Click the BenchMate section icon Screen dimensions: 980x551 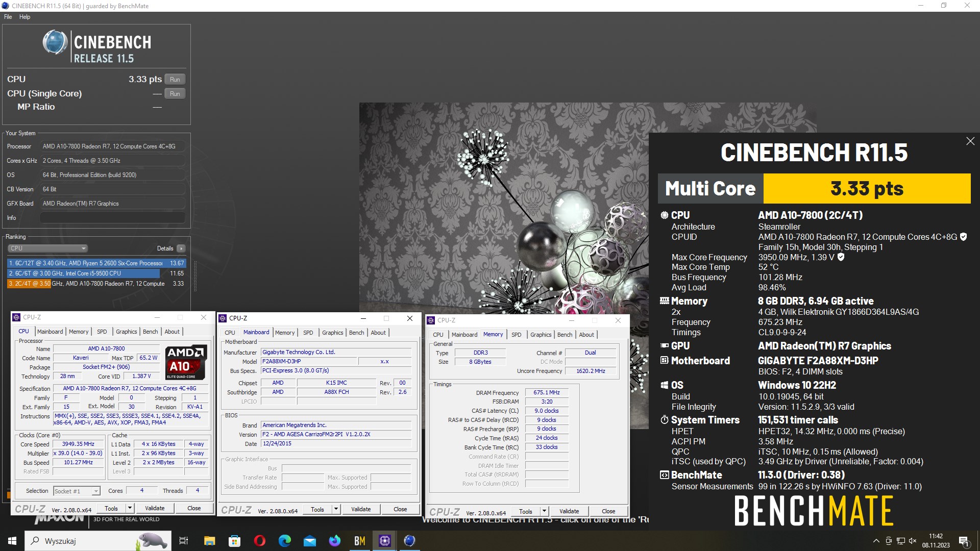pos(664,475)
